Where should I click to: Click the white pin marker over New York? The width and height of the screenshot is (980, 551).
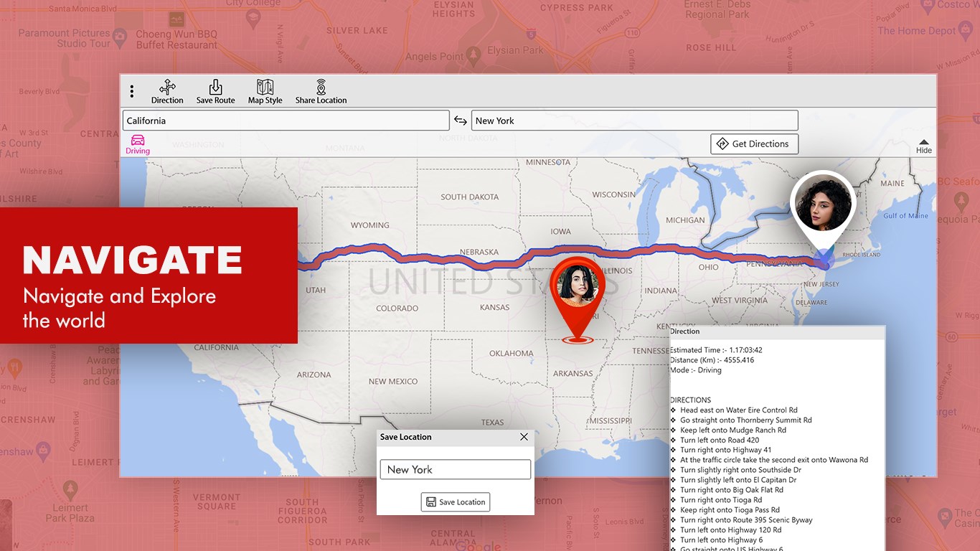823,215
